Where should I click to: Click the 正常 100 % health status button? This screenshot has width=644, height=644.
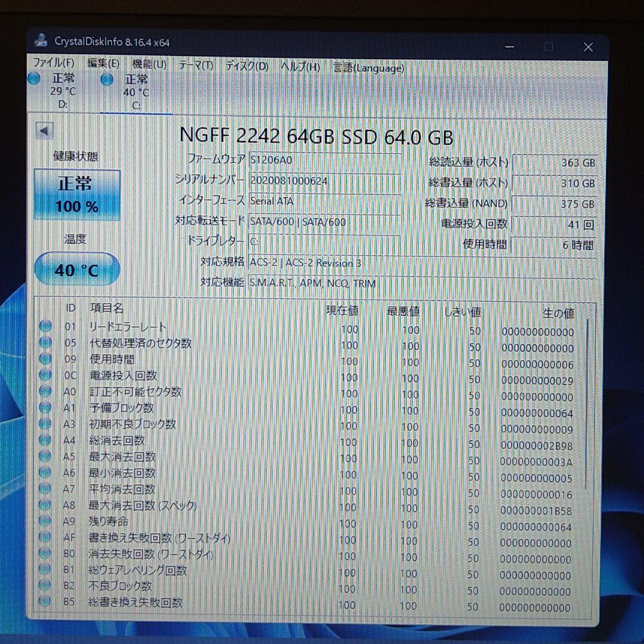coord(77,194)
